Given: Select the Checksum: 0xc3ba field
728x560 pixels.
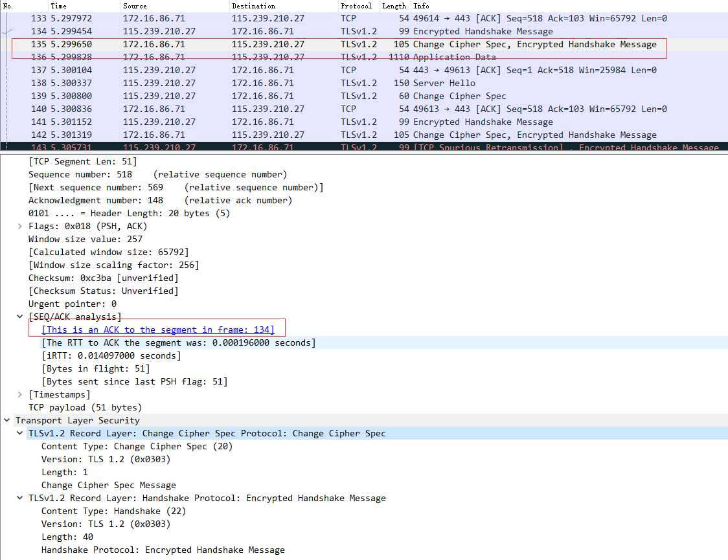Looking at the screenshot, I should [x=104, y=278].
